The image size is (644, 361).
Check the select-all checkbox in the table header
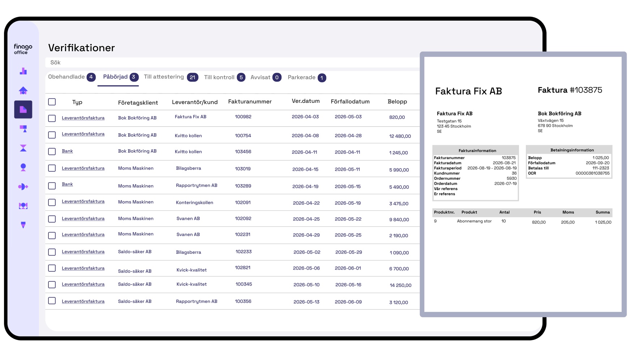(x=52, y=102)
